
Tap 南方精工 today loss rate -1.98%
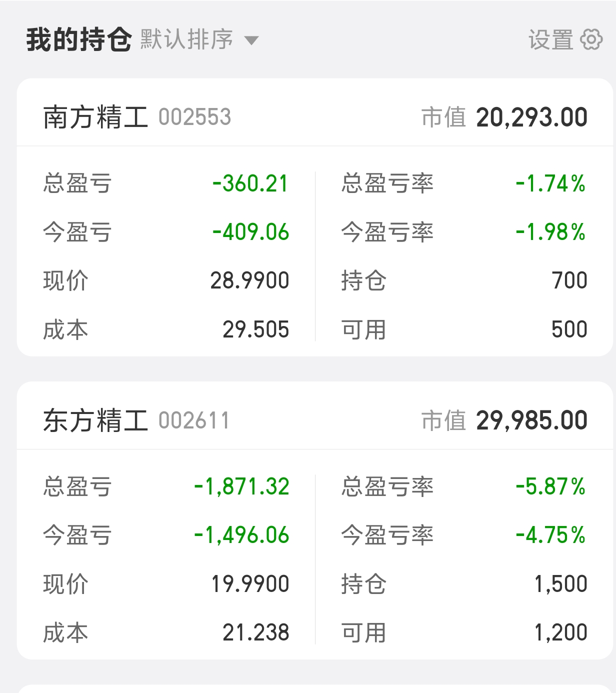coord(550,232)
